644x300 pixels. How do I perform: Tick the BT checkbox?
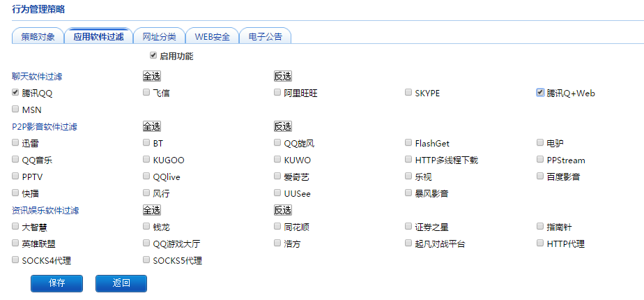click(146, 142)
